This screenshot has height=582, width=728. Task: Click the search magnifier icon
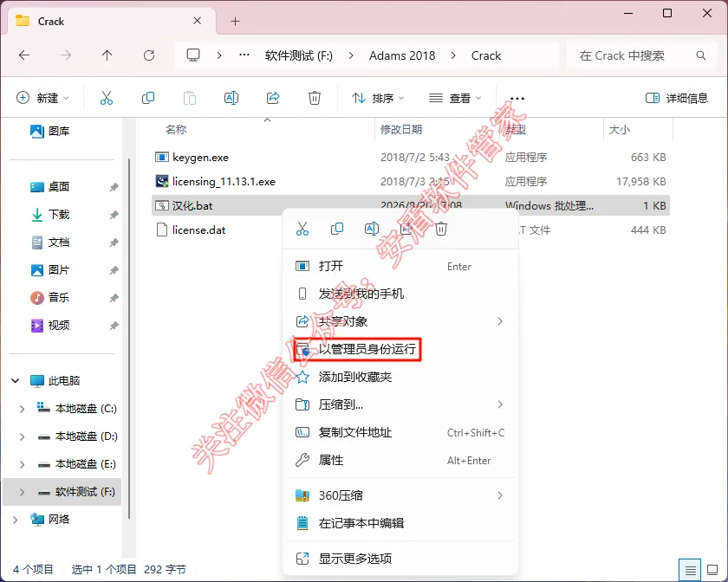pos(701,55)
